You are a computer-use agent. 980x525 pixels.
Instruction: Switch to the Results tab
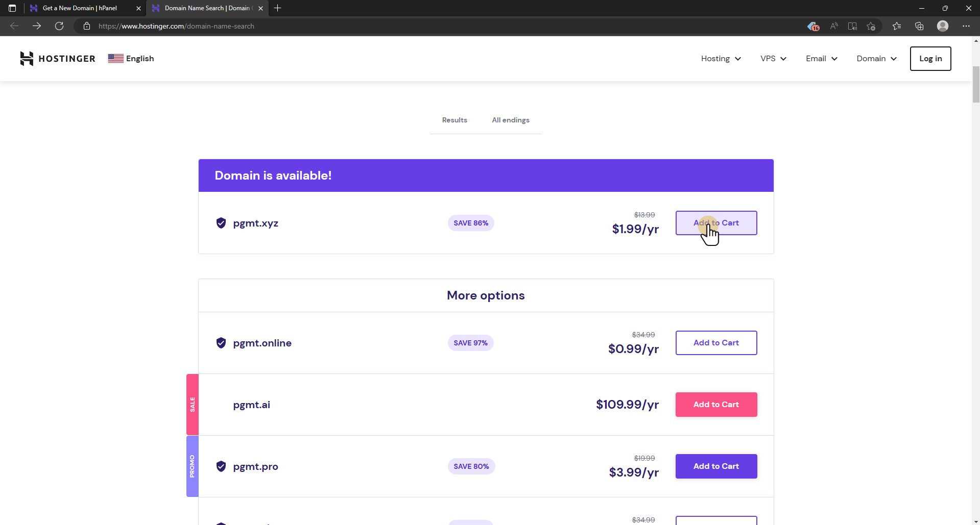coord(455,120)
